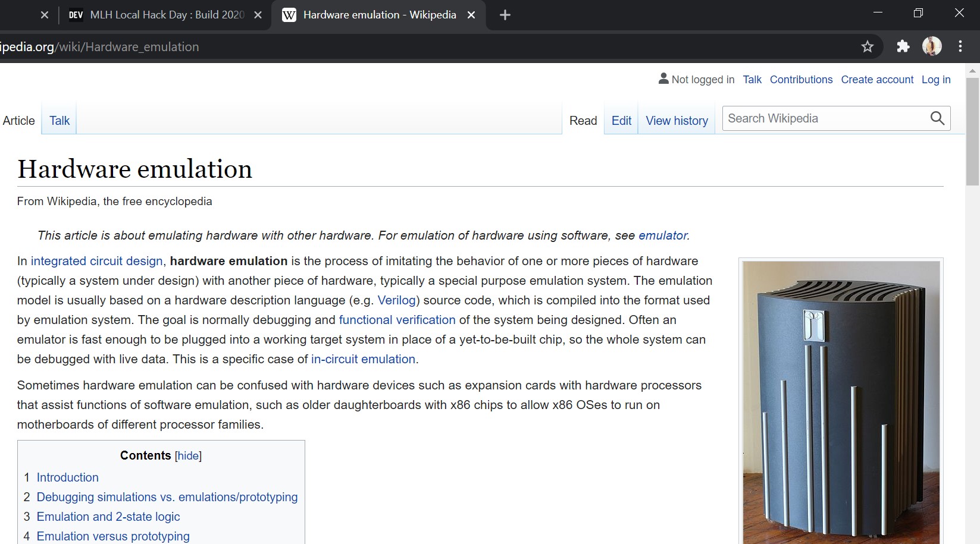Jump to the Introduction section

coord(67,477)
